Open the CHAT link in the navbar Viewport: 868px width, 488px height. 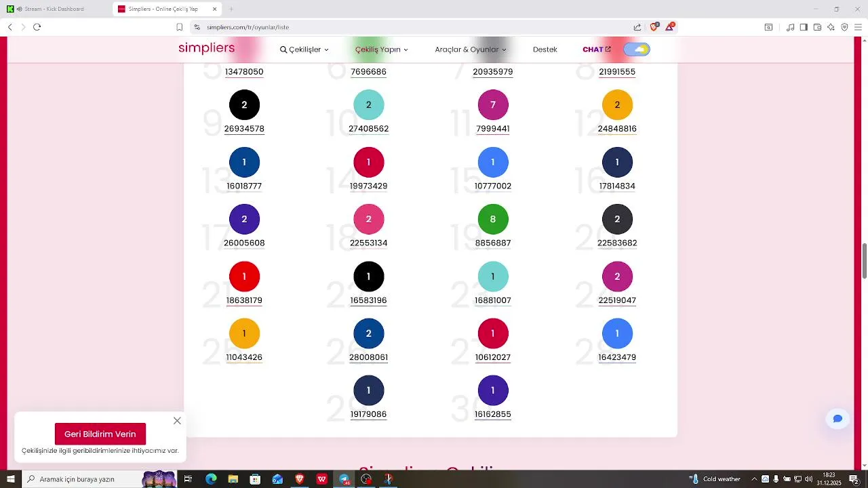coord(597,49)
